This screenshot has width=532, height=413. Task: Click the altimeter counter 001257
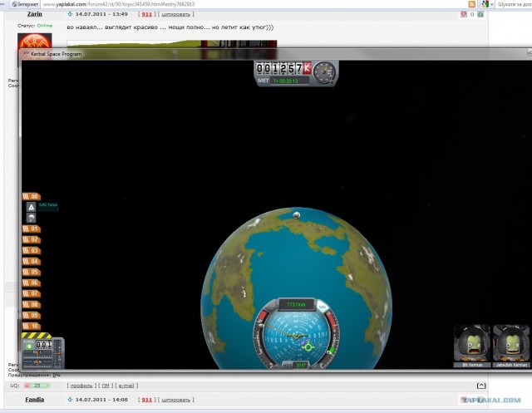(x=279, y=68)
